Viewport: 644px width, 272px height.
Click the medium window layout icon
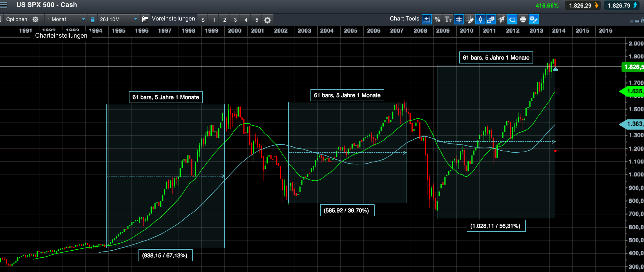click(637, 21)
